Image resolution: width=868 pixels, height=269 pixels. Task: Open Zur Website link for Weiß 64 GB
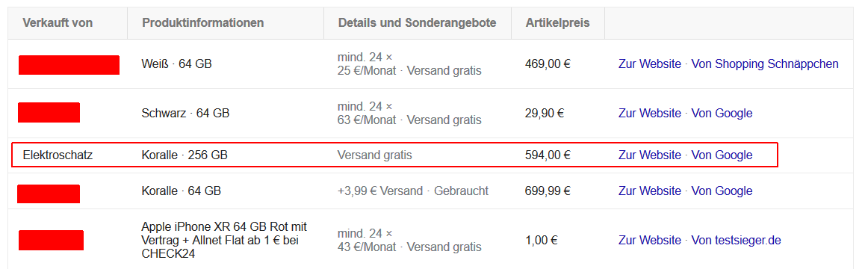pos(649,64)
